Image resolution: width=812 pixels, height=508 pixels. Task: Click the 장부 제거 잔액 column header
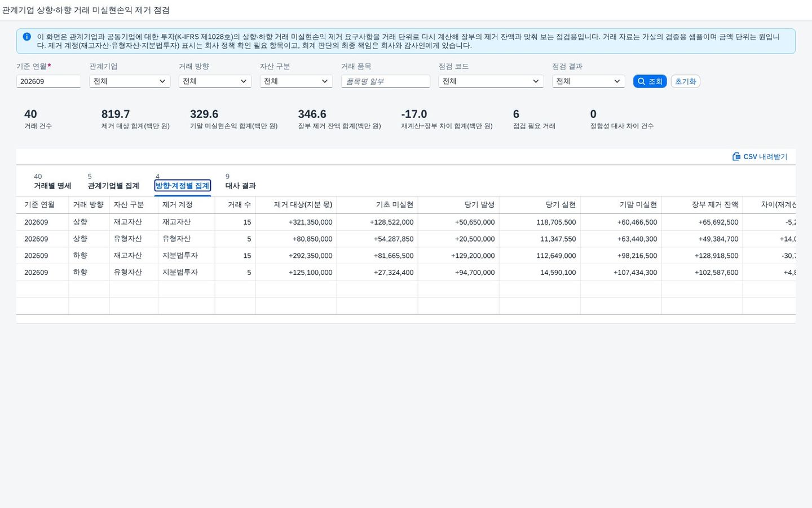pos(702,204)
